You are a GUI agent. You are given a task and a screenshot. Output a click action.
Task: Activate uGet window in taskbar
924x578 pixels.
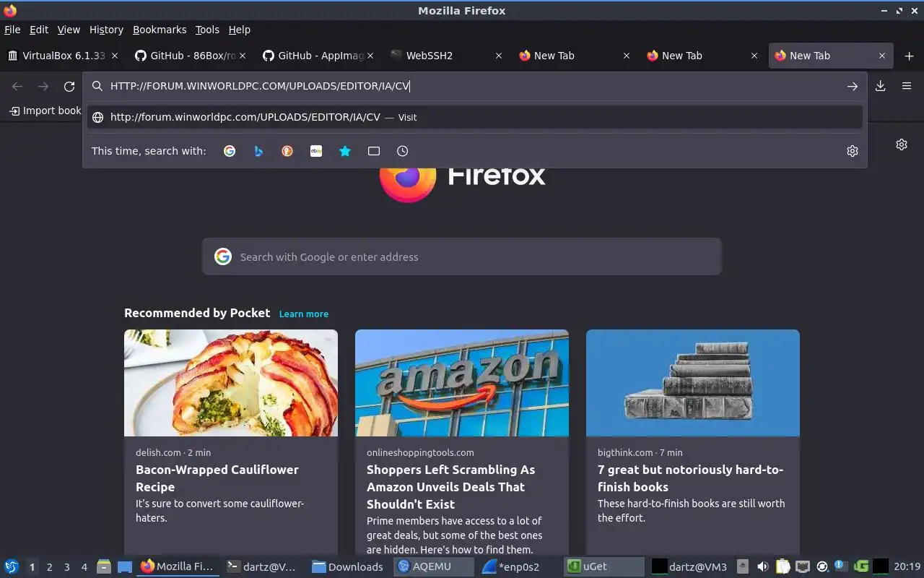[604, 566]
